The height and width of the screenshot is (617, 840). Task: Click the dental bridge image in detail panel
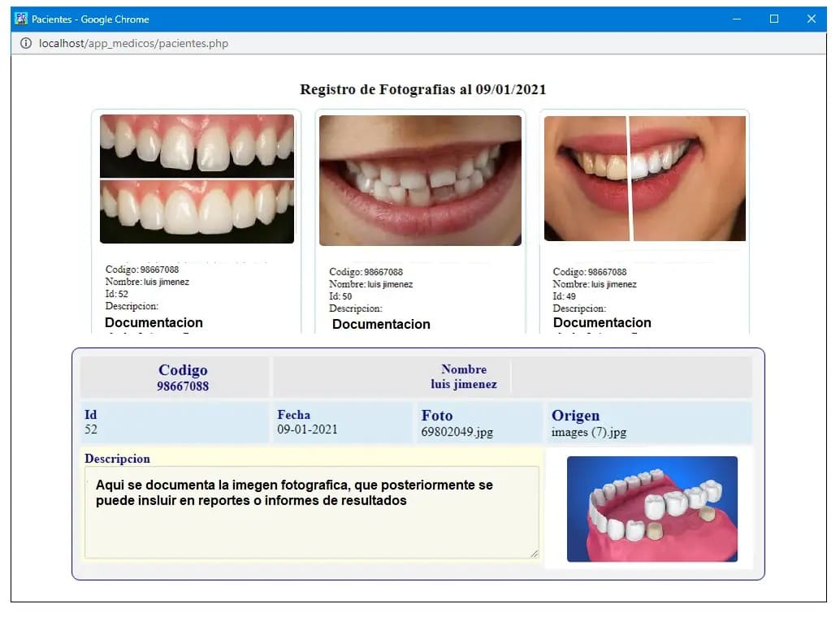[652, 509]
